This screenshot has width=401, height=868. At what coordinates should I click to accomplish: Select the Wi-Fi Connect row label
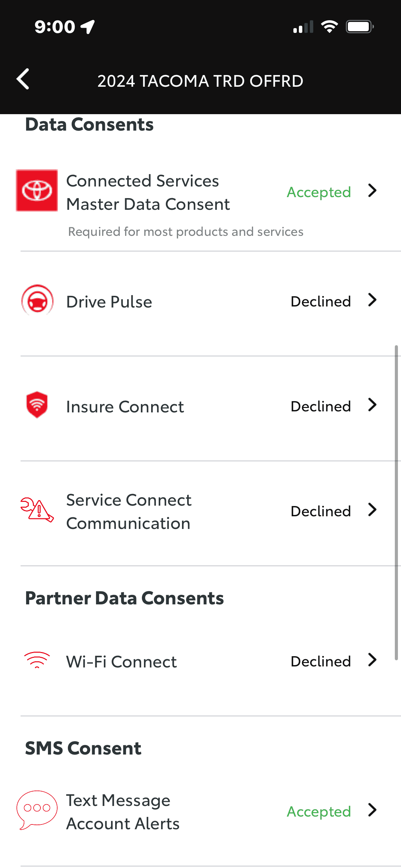point(121,662)
